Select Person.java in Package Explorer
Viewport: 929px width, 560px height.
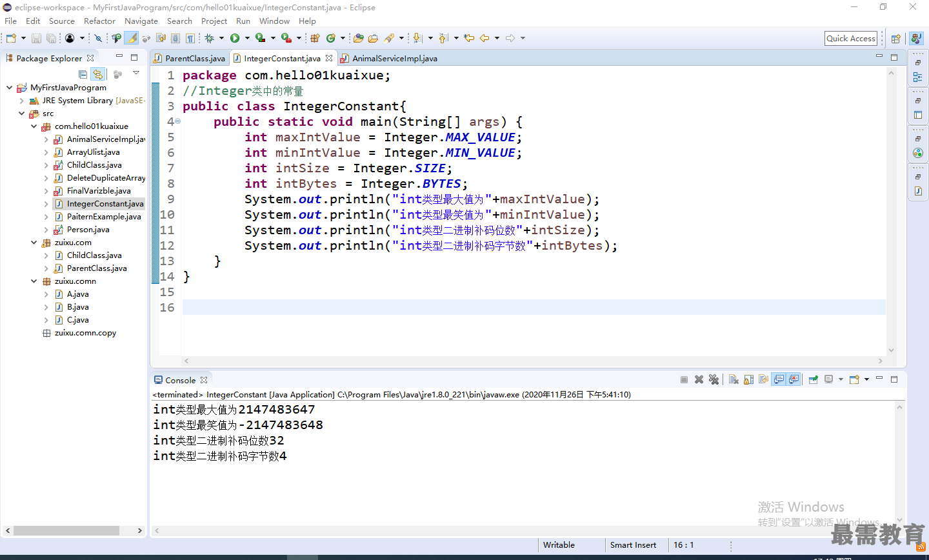pyautogui.click(x=88, y=230)
